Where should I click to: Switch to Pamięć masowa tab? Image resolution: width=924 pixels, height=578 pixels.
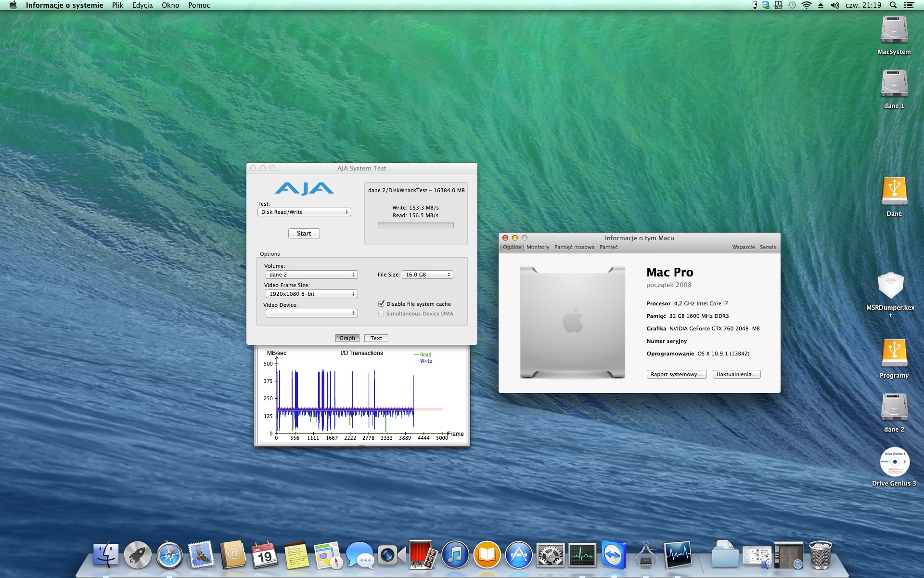pyautogui.click(x=574, y=247)
